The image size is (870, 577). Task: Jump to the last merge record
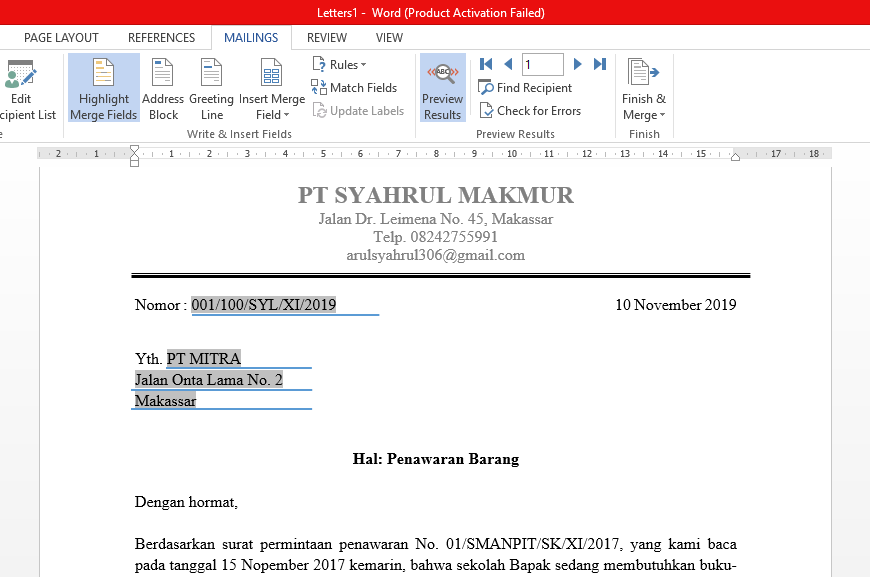coord(598,63)
